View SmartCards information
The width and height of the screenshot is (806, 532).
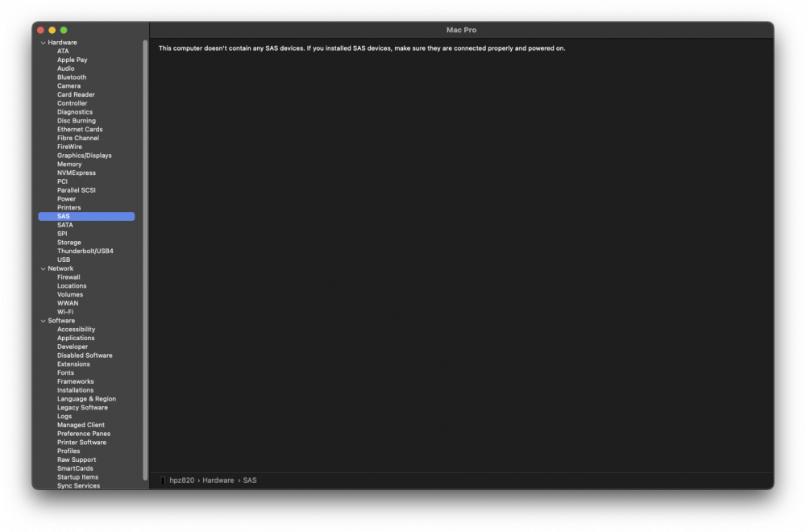click(75, 469)
